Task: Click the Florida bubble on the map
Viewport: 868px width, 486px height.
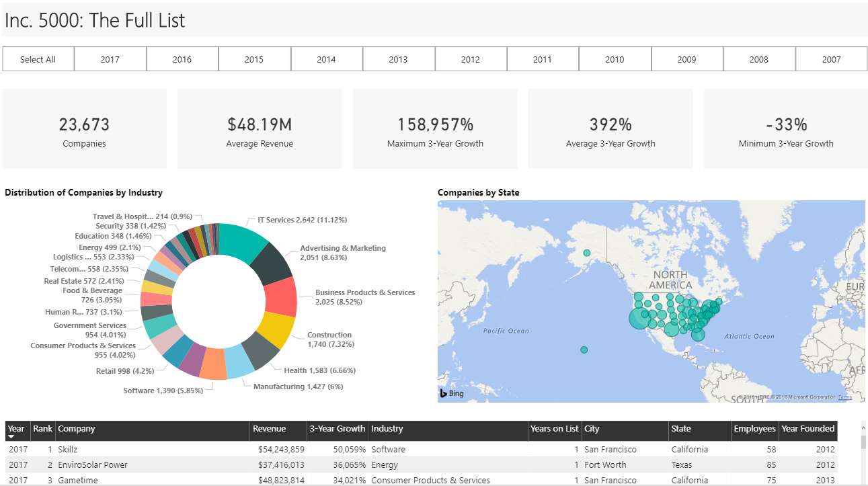Action: 698,335
